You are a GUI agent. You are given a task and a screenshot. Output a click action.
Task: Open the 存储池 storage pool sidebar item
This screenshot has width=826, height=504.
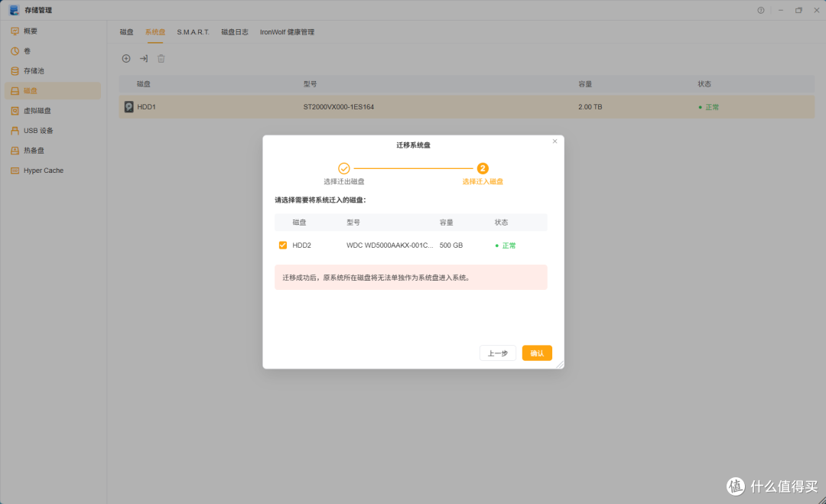coord(53,71)
